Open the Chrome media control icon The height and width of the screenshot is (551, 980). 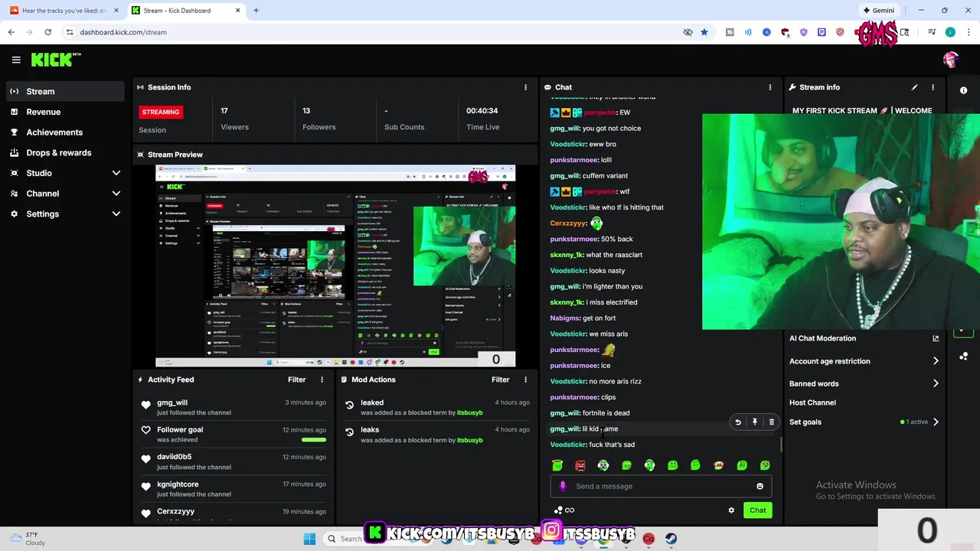coord(932,32)
